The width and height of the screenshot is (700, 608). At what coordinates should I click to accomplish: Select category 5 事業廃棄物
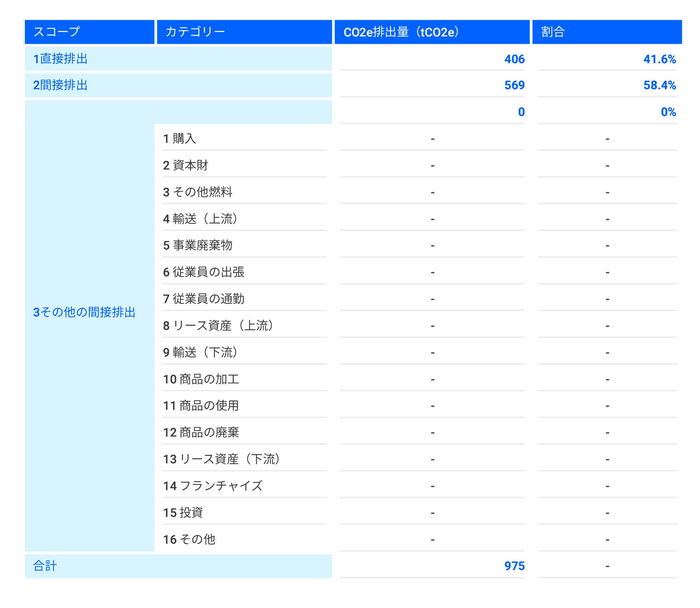(x=198, y=245)
